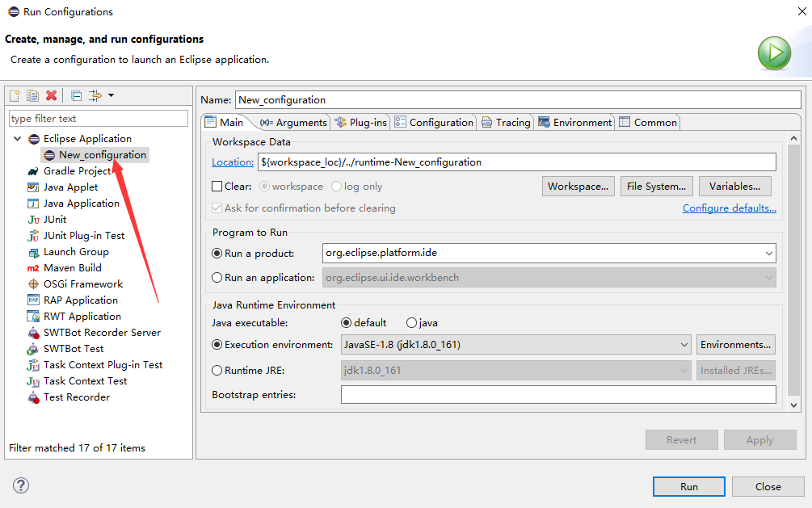The height and width of the screenshot is (508, 812).
Task: Open the Environment tab
Action: click(575, 122)
